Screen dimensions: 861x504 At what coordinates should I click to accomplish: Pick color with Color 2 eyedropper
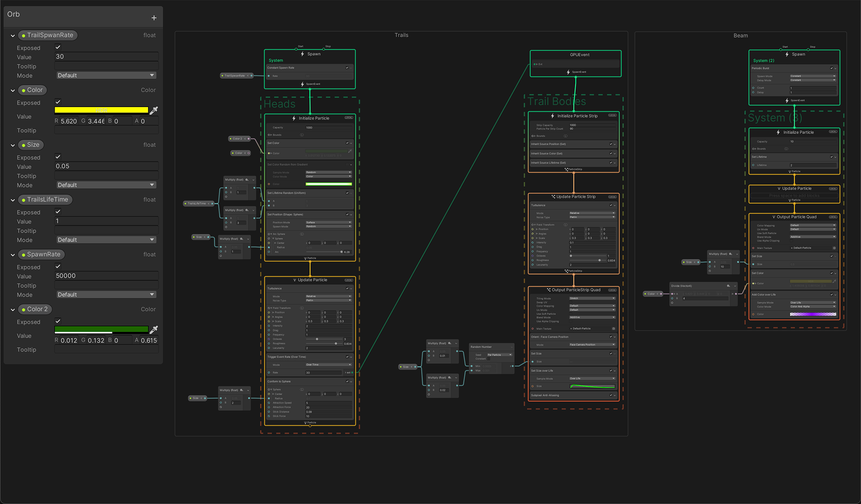point(154,330)
